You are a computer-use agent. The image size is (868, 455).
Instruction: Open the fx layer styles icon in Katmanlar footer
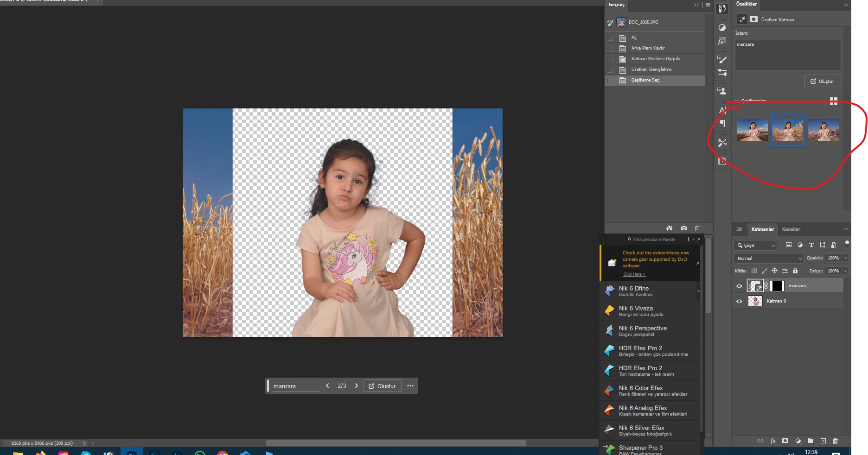[773, 441]
